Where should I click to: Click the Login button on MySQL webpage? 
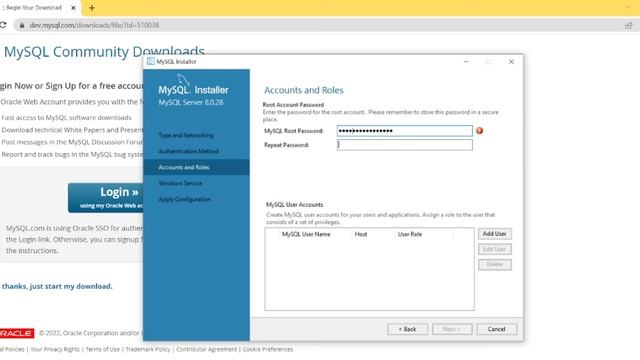coord(105,198)
